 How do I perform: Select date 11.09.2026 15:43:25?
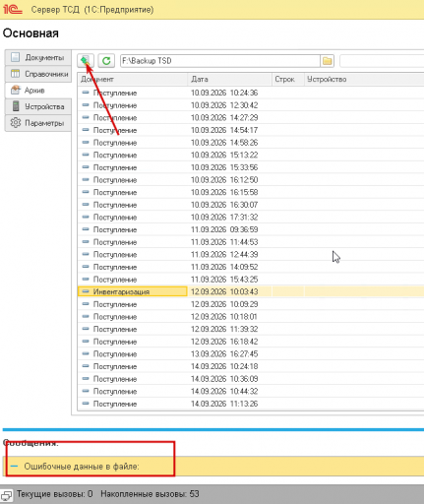(x=224, y=280)
